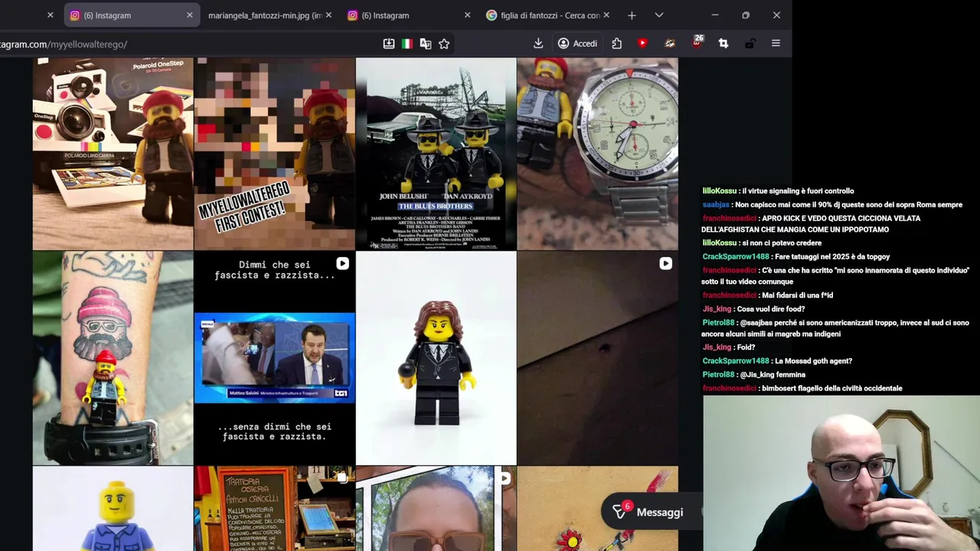This screenshot has height=551, width=980.
Task: Close the mariangela_fantozzi-min.jpg tab
Action: (x=328, y=15)
